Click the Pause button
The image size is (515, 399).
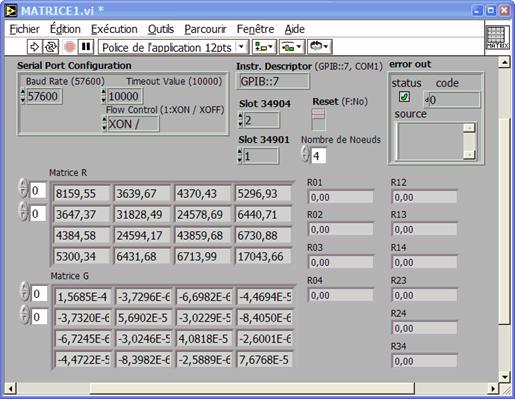86,47
